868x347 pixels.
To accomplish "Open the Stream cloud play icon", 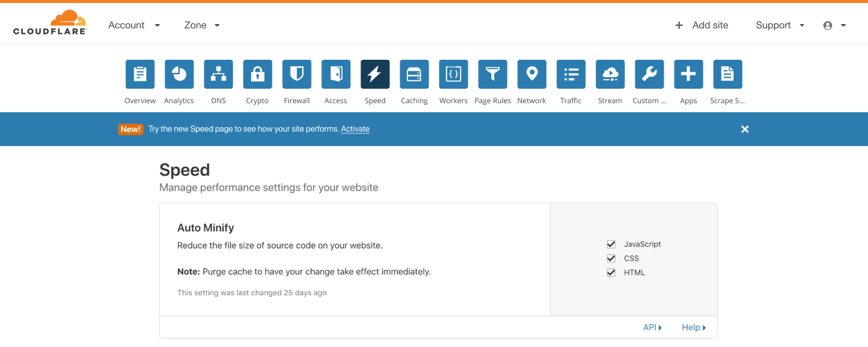I will pos(610,74).
